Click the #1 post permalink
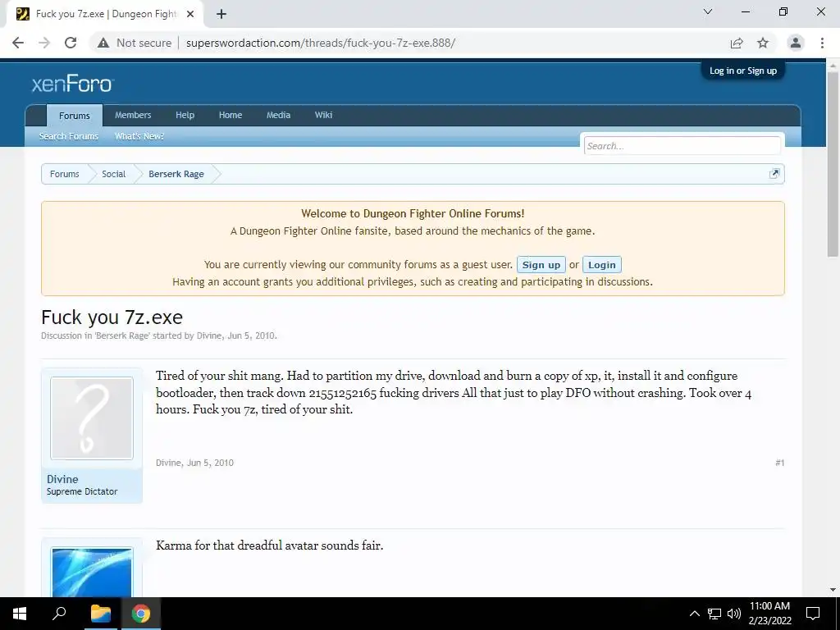Viewport: 840px width, 630px height. pyautogui.click(x=779, y=463)
